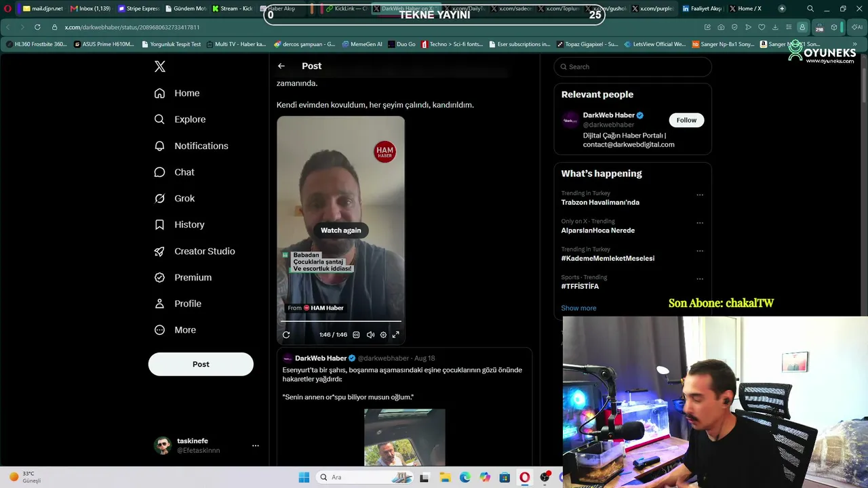Open options dots for Trabzon Havalimanı'nda trend

point(700,195)
